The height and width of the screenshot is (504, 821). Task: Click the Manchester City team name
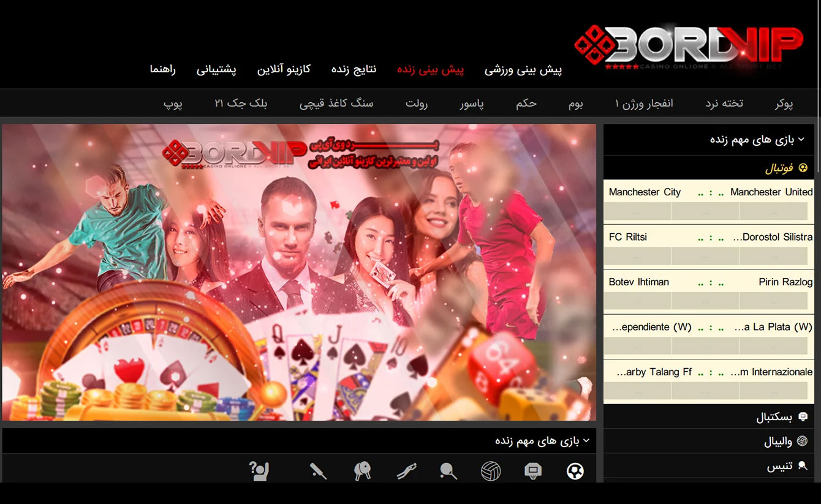pos(645,192)
